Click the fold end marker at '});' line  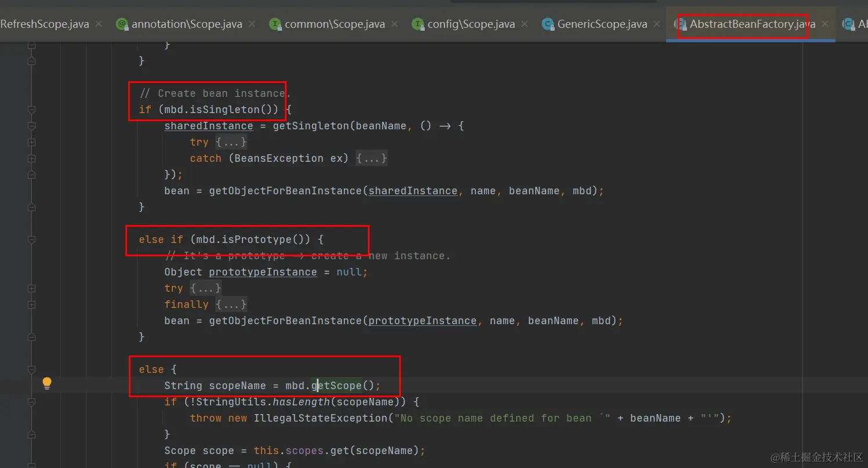32,175
